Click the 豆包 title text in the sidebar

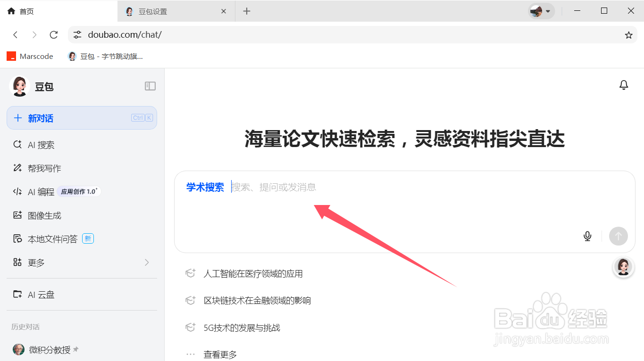tap(44, 87)
